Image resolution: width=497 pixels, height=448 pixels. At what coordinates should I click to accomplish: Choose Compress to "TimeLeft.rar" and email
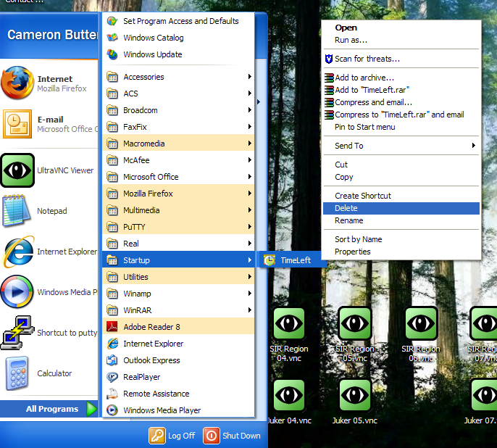(401, 115)
